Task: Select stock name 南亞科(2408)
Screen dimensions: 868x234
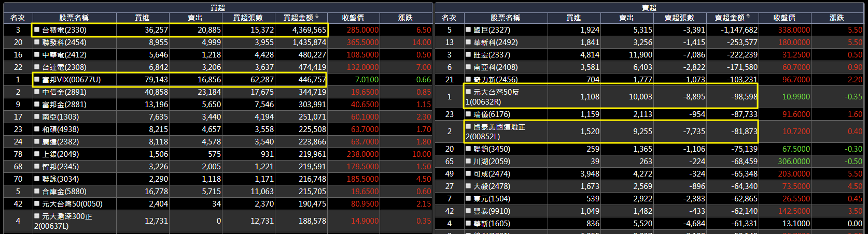Action: 496,67
